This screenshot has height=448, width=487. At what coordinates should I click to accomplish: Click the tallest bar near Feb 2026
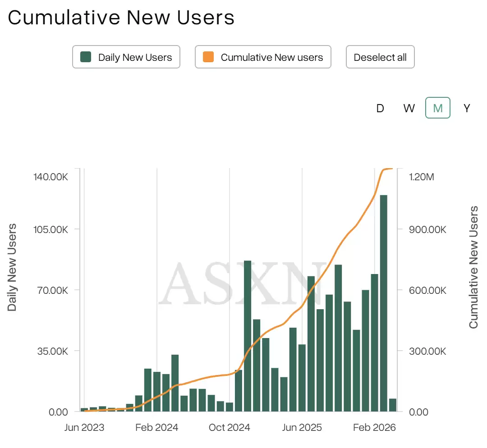pyautogui.click(x=384, y=303)
